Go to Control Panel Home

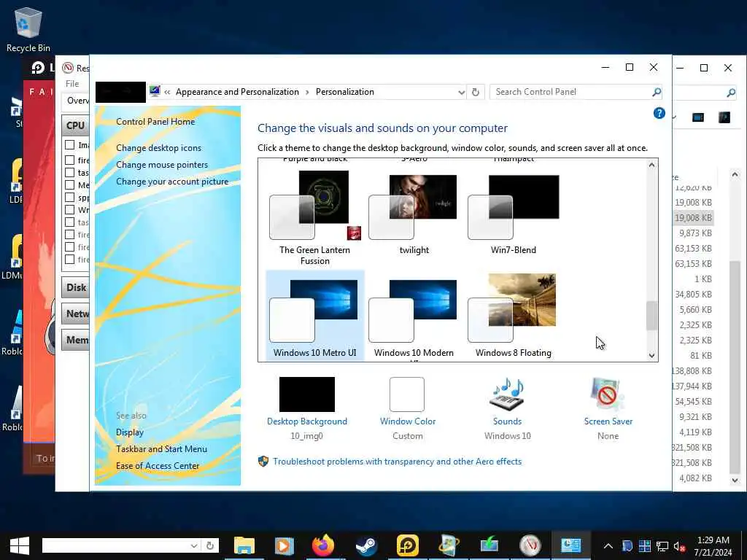(x=155, y=122)
